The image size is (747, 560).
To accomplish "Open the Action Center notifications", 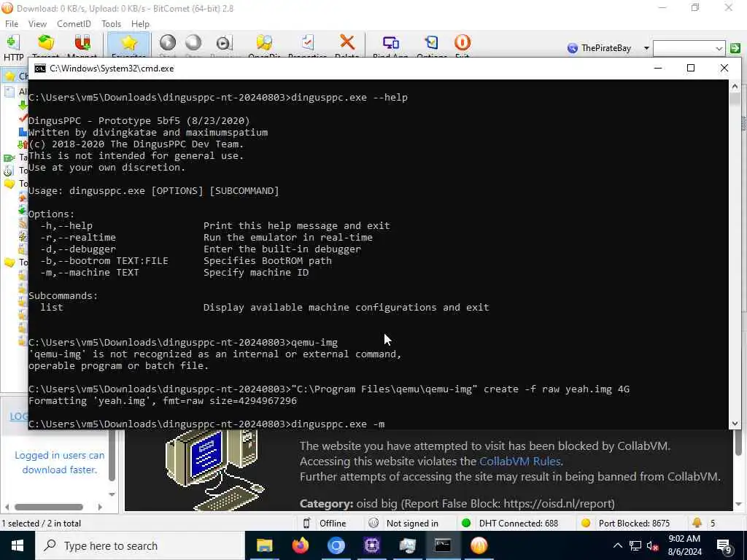I will point(724,546).
